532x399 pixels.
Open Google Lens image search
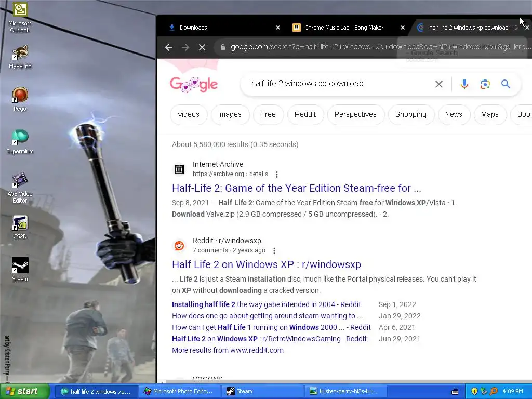click(x=485, y=84)
